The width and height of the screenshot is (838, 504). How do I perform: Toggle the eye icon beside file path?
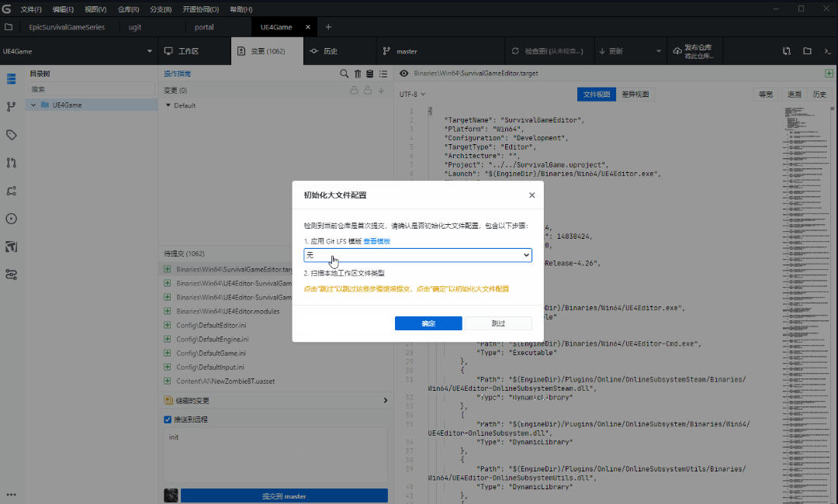[x=404, y=74]
